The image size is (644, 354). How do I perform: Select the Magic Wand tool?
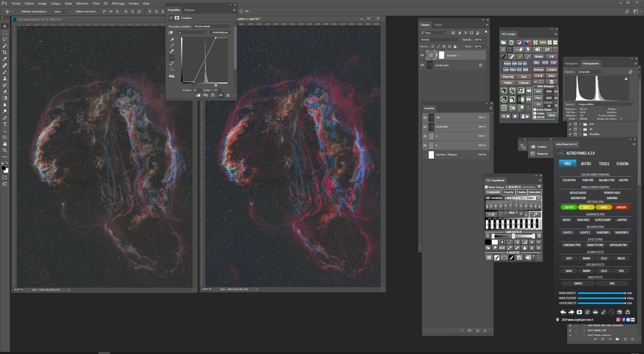tap(5, 45)
